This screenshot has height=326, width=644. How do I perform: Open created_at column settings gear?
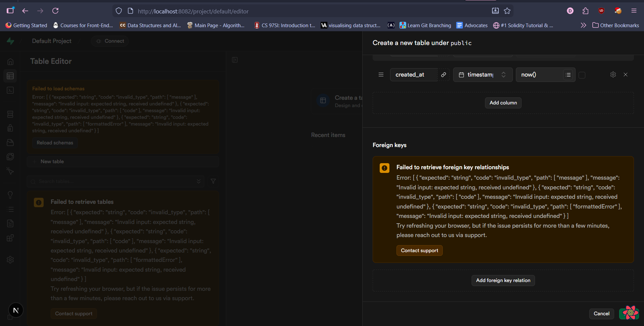(x=613, y=75)
